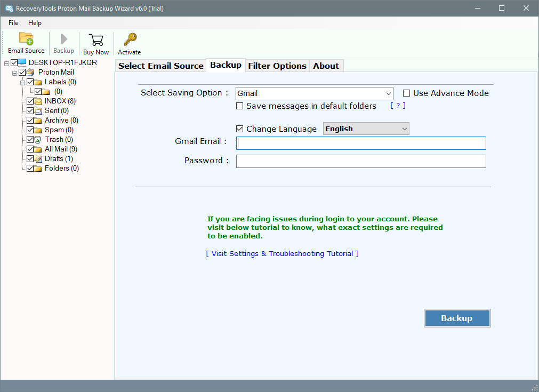This screenshot has height=392, width=539.
Task: Select the Sent (0) tree row
Action: click(57, 111)
